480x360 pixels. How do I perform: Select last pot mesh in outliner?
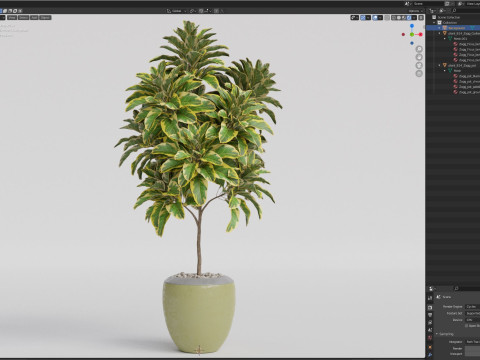467,92
